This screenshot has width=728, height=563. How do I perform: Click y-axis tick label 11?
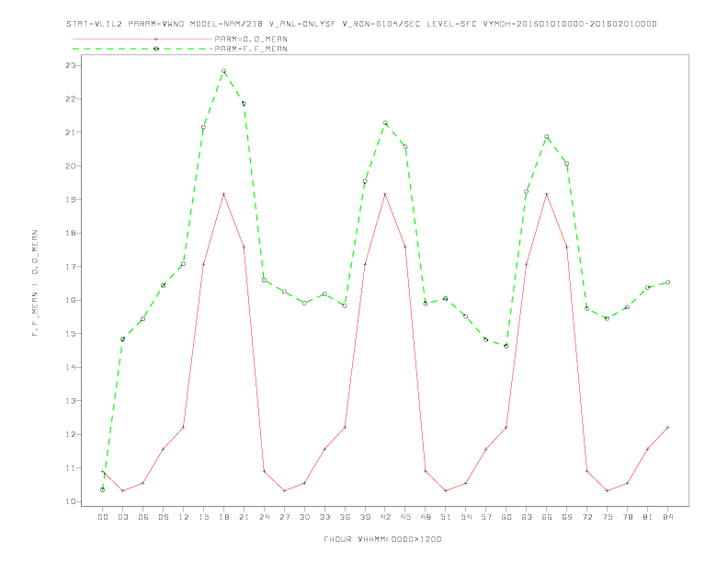tap(71, 467)
